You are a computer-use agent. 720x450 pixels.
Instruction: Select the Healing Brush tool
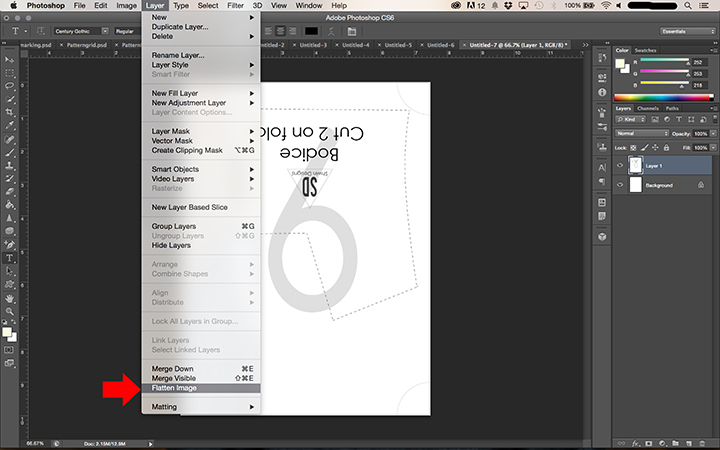(x=9, y=139)
